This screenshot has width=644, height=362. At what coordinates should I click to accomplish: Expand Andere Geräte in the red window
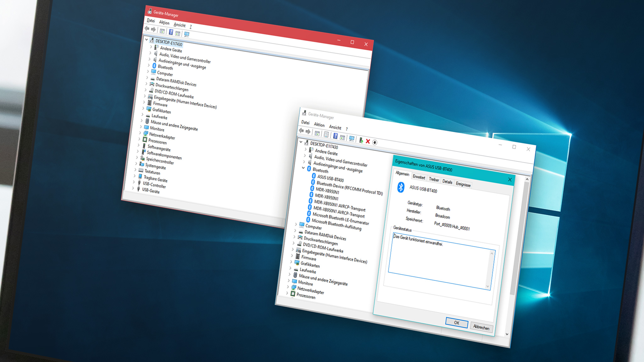[x=151, y=47]
